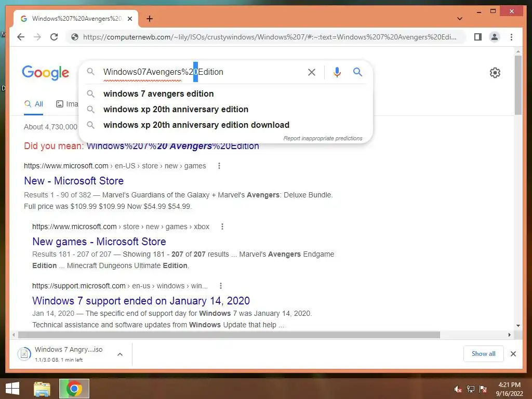Open the Windows Start button
This screenshot has height=399, width=532.
tap(12, 389)
